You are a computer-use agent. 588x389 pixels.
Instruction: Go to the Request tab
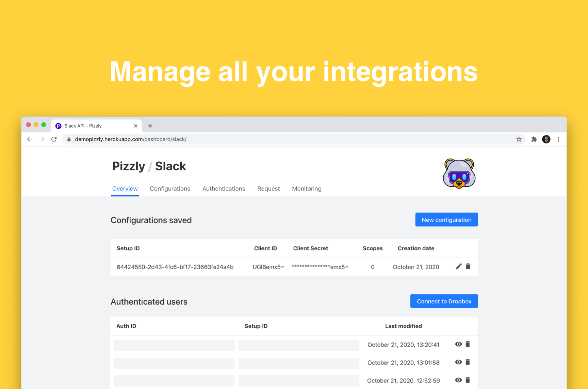268,189
